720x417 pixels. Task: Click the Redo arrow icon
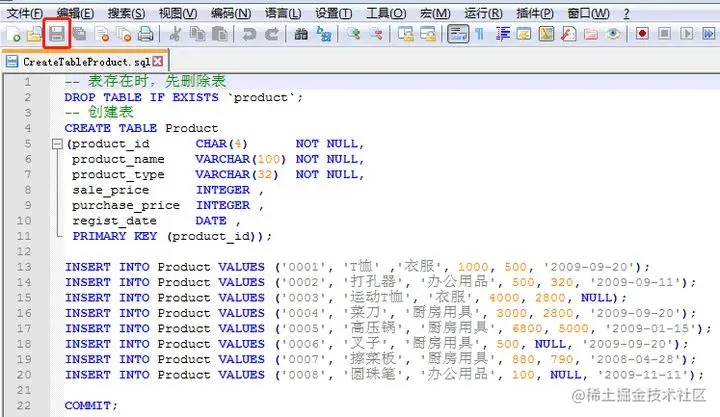[272, 34]
